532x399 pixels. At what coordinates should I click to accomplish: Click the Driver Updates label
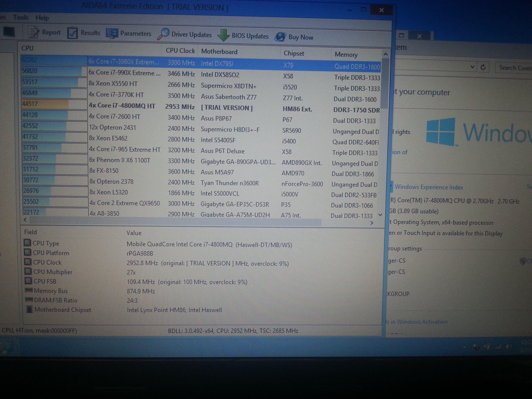tap(192, 35)
